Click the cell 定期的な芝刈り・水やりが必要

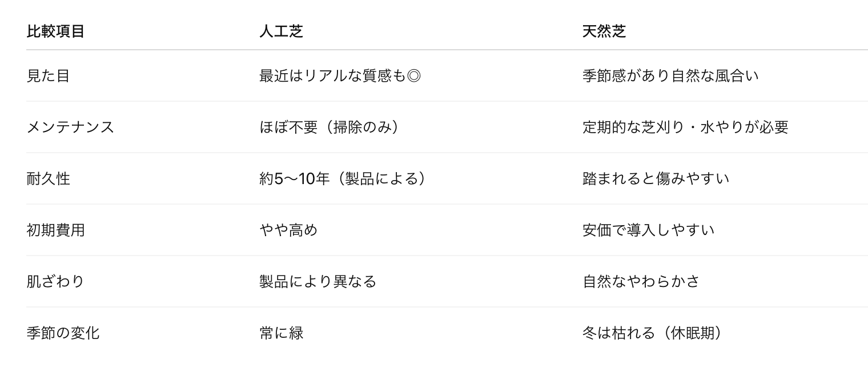685,127
